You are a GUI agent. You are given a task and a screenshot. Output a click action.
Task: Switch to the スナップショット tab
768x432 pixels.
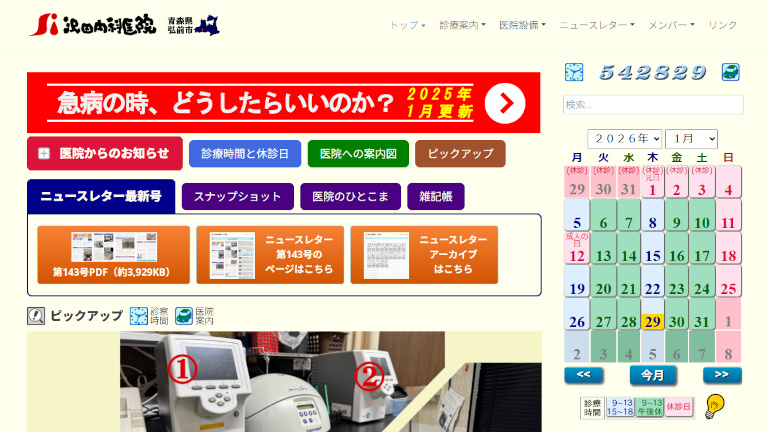coord(238,197)
